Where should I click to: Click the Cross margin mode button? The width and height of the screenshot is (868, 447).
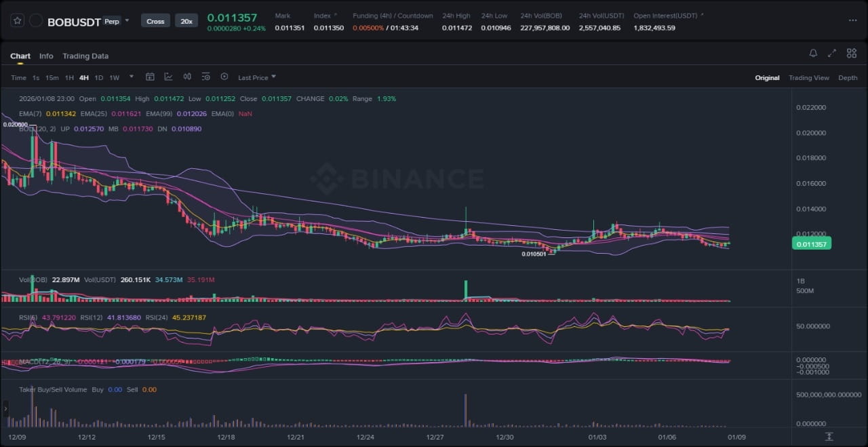tap(155, 21)
